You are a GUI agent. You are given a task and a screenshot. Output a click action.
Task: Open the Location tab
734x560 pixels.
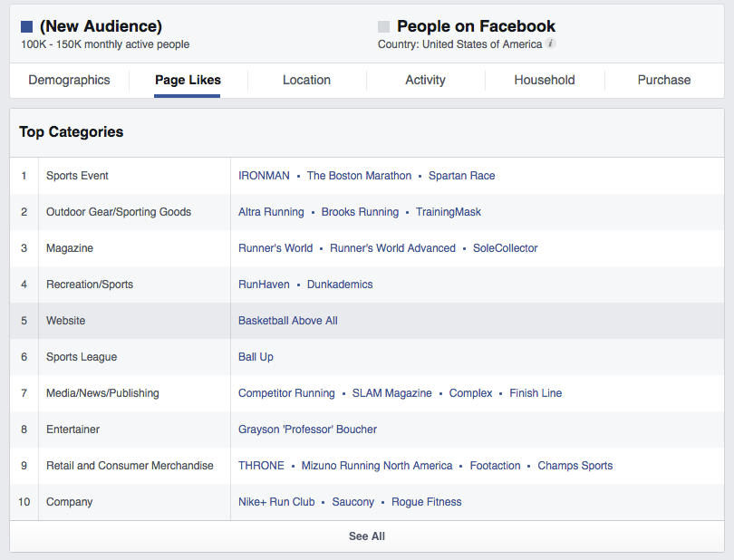pos(306,80)
